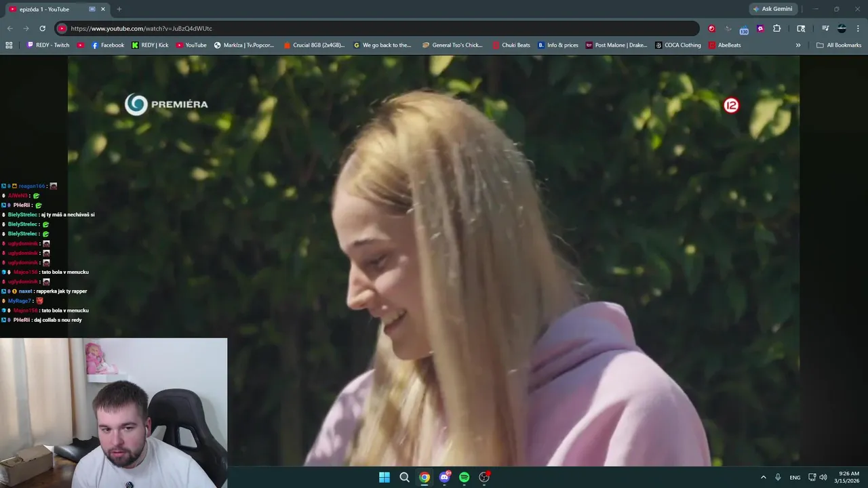
Task: Open the unlabeled red YouTube bookmark icon
Action: point(81,45)
